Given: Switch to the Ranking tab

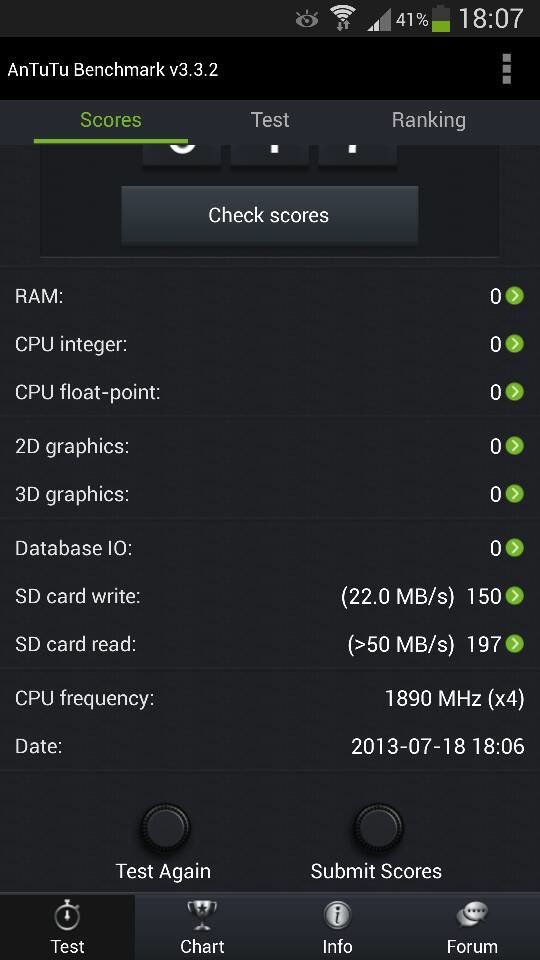Looking at the screenshot, I should pyautogui.click(x=429, y=120).
